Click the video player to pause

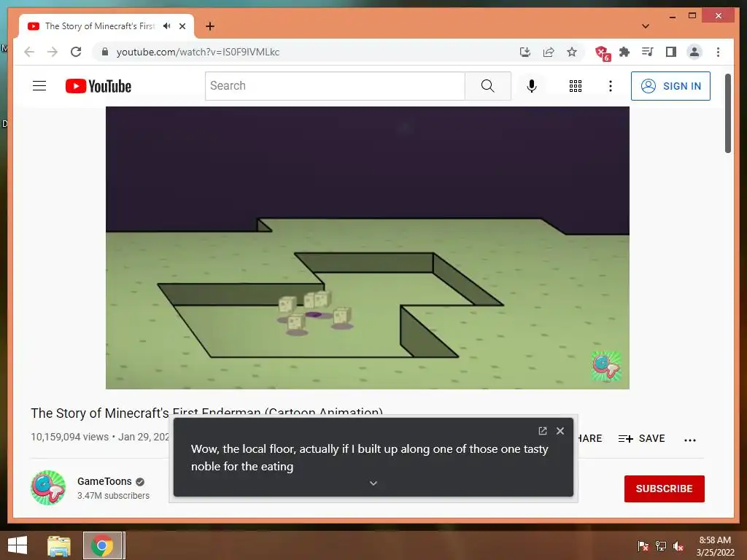tap(368, 248)
